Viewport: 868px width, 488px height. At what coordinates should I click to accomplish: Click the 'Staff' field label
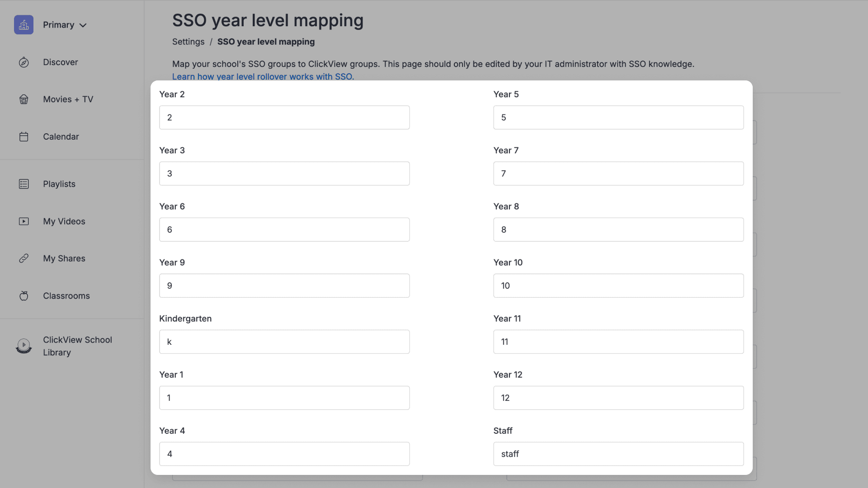click(503, 431)
